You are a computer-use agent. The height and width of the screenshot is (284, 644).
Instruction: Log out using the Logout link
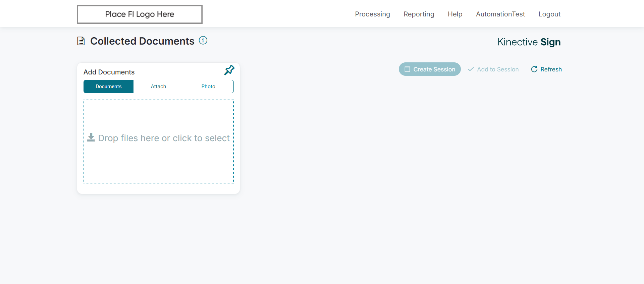point(549,14)
